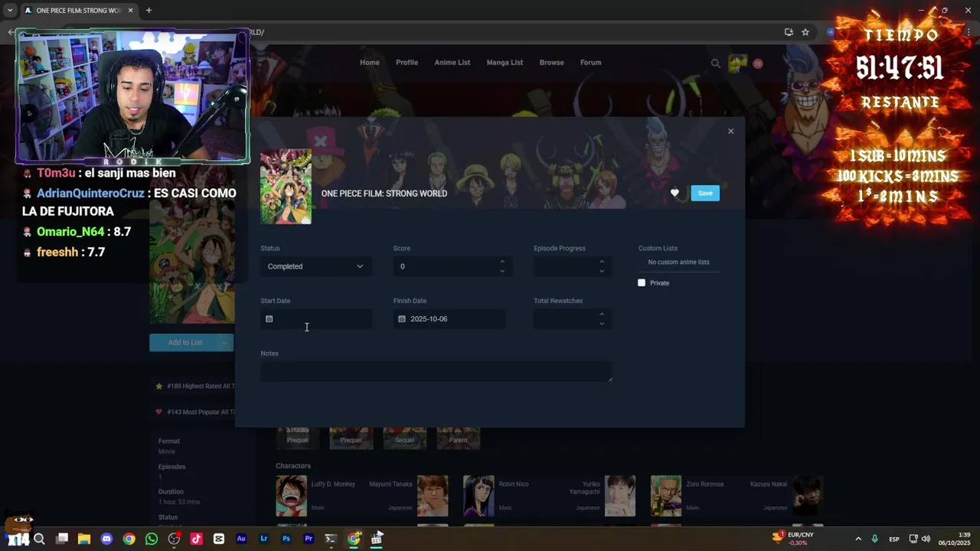The height and width of the screenshot is (551, 980).
Task: Launch Adobe Premiere Pro from the taskbar
Action: (x=309, y=539)
